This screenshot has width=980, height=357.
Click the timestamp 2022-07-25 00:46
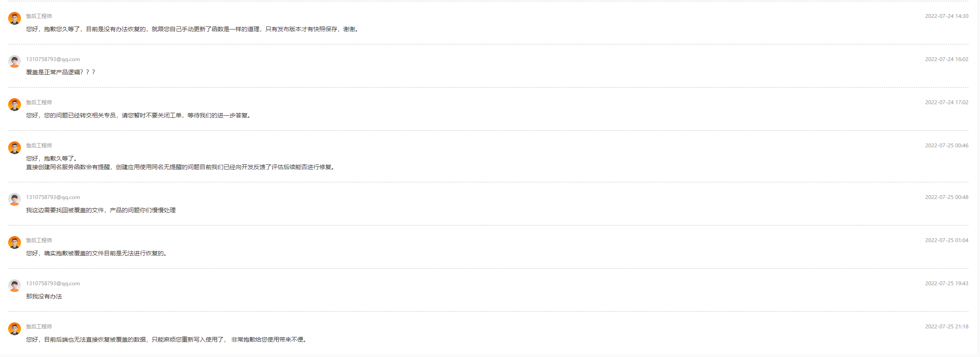point(947,146)
